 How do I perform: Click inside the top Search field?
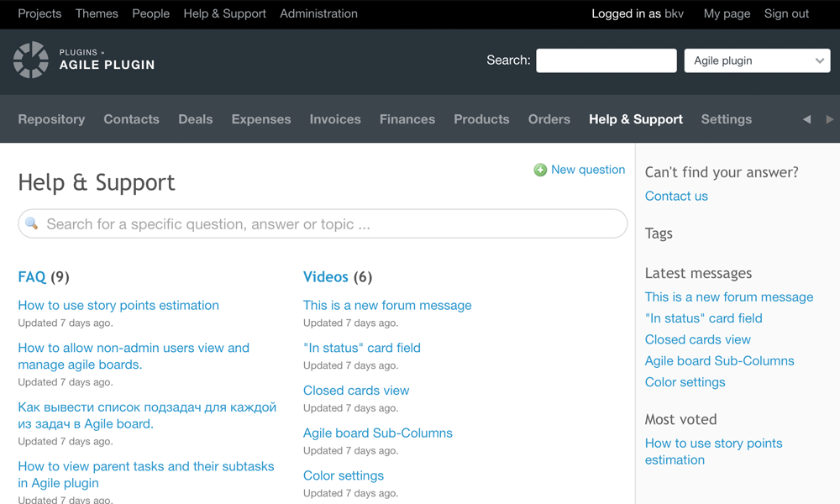(x=606, y=60)
